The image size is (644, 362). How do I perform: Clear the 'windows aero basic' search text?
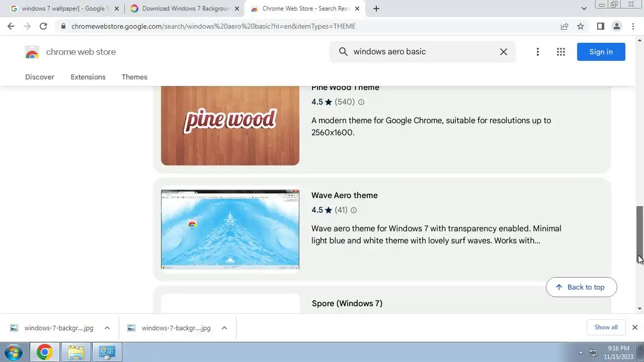(x=503, y=51)
